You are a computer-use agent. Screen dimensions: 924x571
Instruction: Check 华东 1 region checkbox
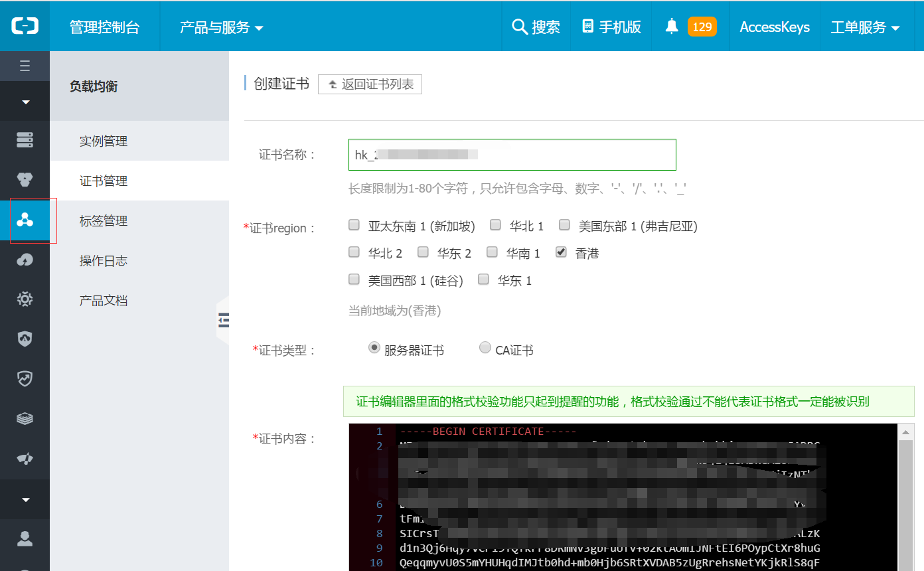click(x=484, y=280)
